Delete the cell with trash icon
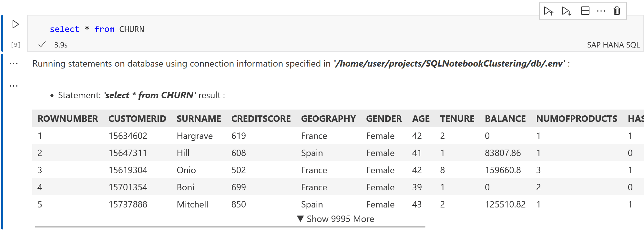 pyautogui.click(x=617, y=11)
